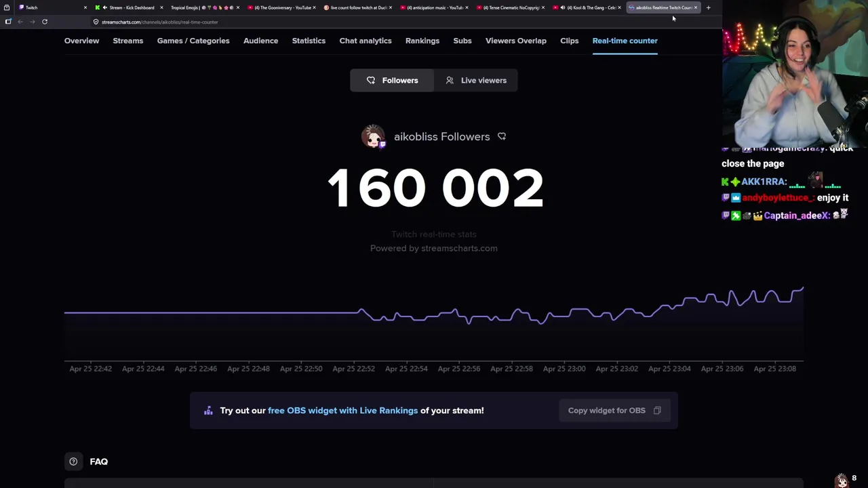The image size is (868, 488).
Task: Open the Rankings section
Action: pos(422,41)
